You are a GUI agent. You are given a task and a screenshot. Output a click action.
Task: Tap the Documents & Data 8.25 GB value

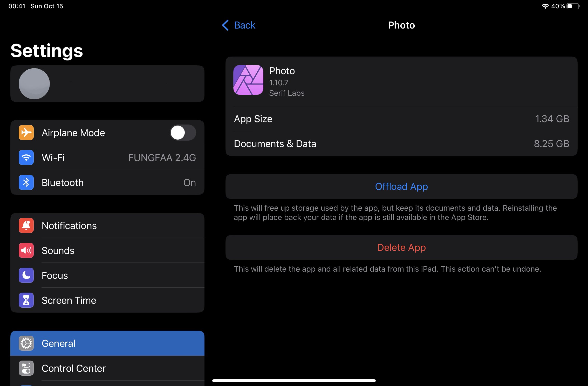552,144
